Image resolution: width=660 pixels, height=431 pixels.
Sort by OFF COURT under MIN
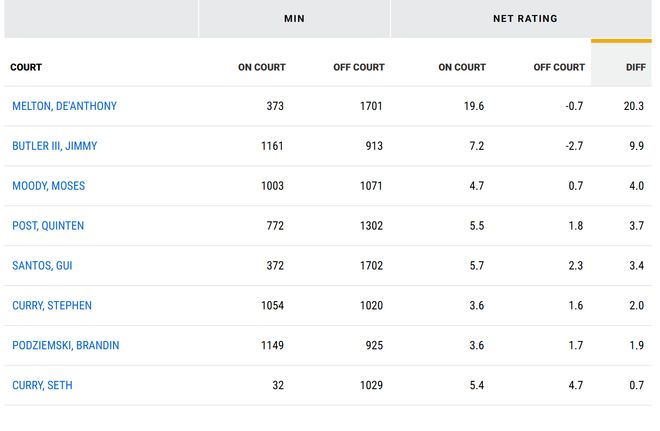358,67
